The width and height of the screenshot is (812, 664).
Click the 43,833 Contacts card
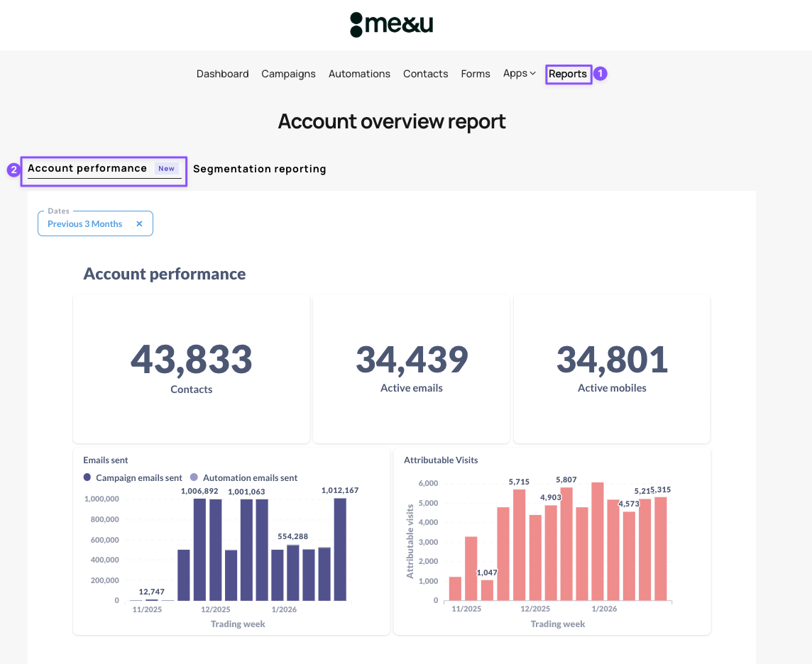pos(191,368)
